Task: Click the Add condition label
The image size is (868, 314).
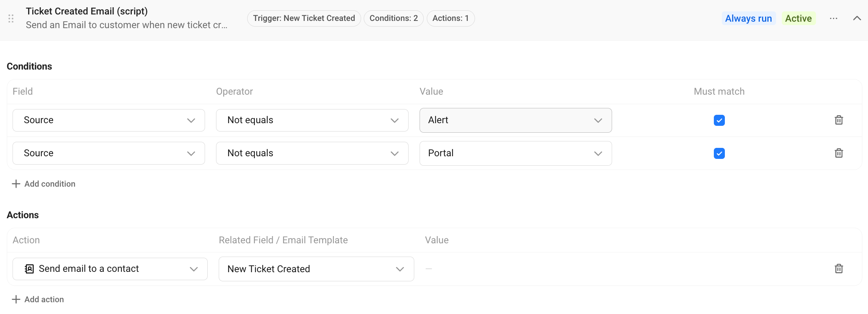Action: (x=50, y=184)
